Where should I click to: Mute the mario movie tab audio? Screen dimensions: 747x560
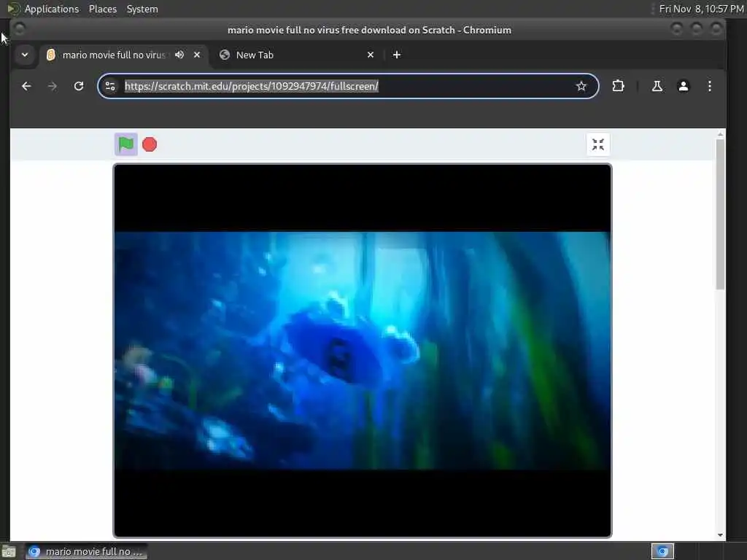click(179, 55)
